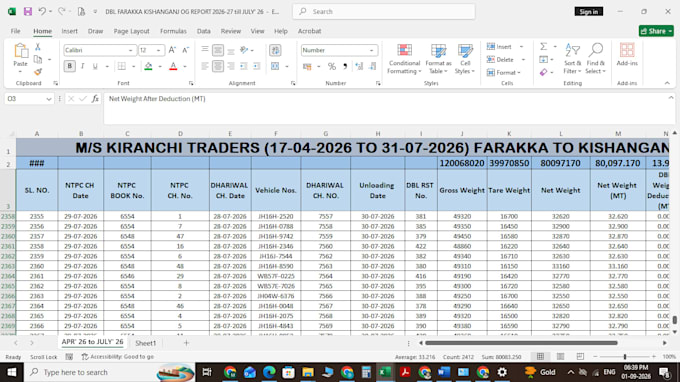Click the Sign in button
Viewport: 680px width, 382px height.
coord(588,12)
